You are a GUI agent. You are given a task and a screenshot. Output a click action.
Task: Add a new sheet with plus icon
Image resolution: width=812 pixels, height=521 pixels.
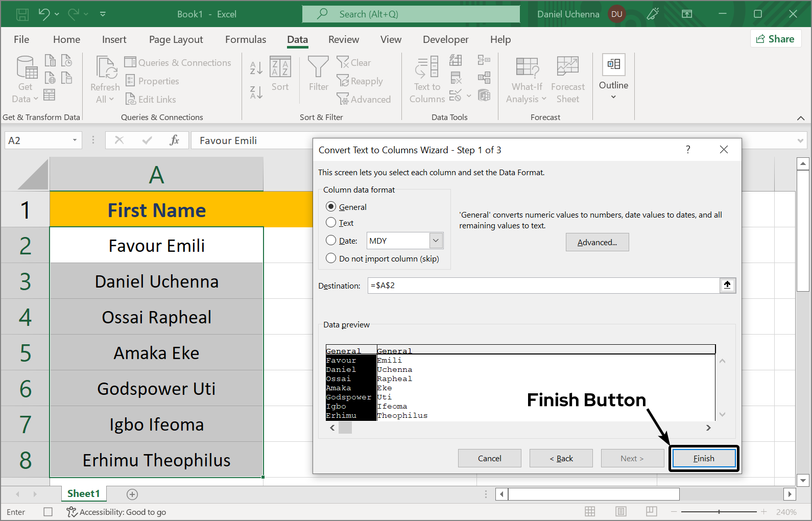pyautogui.click(x=132, y=494)
